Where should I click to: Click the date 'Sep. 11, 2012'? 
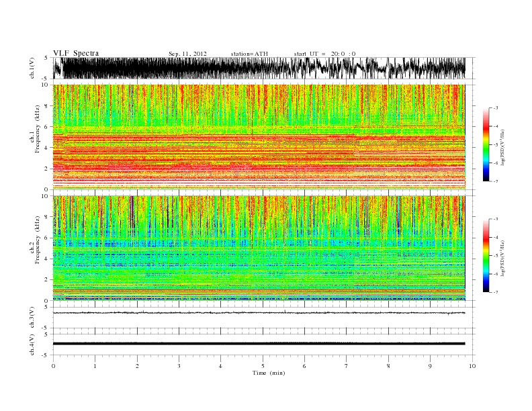coord(187,54)
